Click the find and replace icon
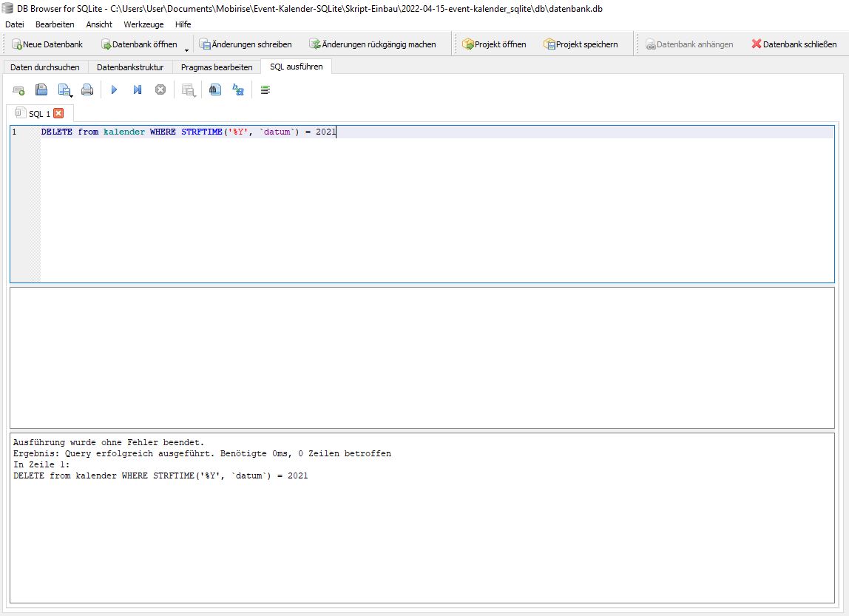This screenshot has width=849, height=616. 237,89
